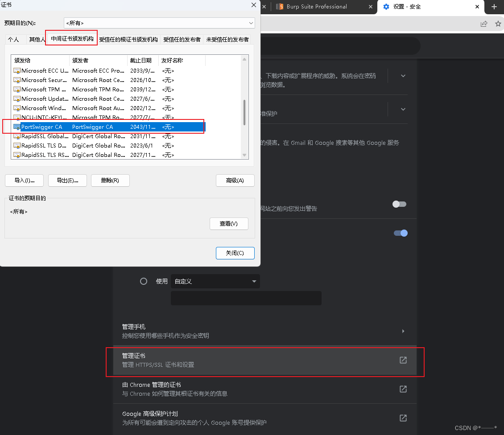Image resolution: width=504 pixels, height=435 pixels.
Task: View certificate with 查看(V) button
Action: (x=229, y=224)
